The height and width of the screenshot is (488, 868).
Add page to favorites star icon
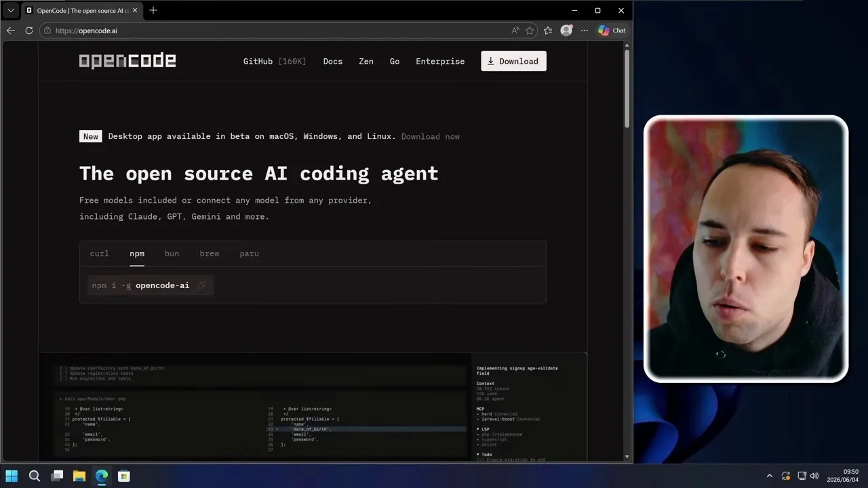coord(530,30)
